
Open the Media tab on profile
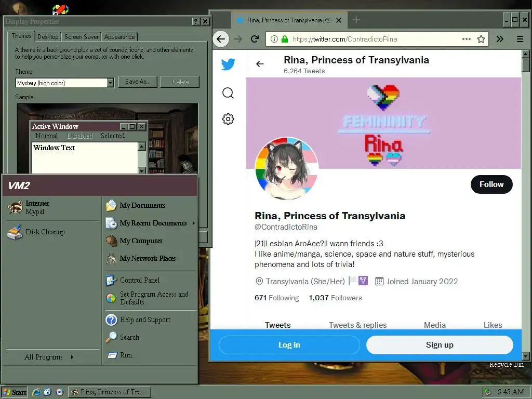point(435,325)
